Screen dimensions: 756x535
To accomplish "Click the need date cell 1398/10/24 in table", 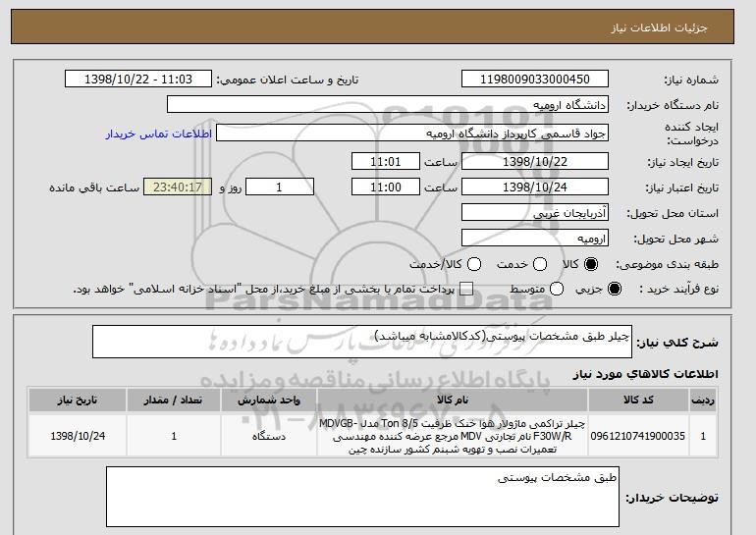I will pos(78,436).
